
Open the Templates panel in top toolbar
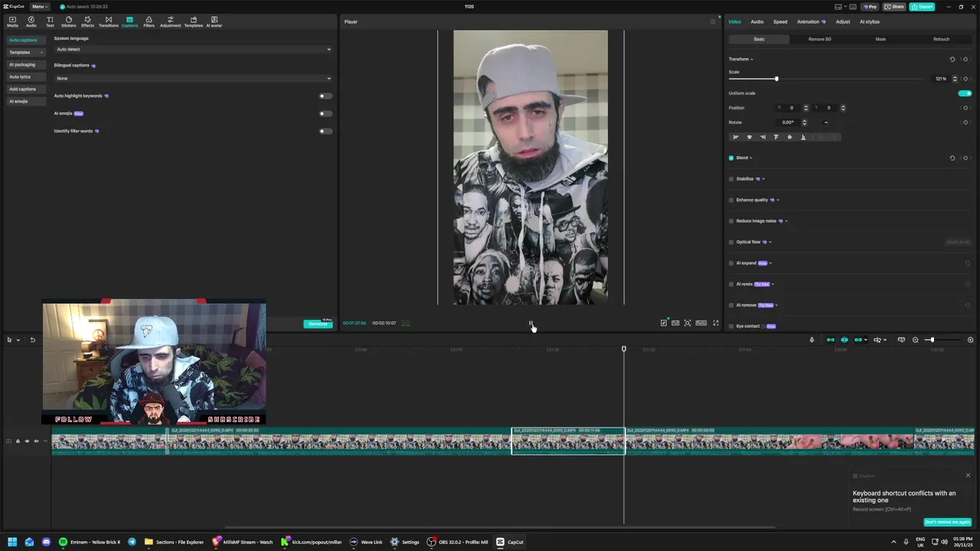[193, 21]
